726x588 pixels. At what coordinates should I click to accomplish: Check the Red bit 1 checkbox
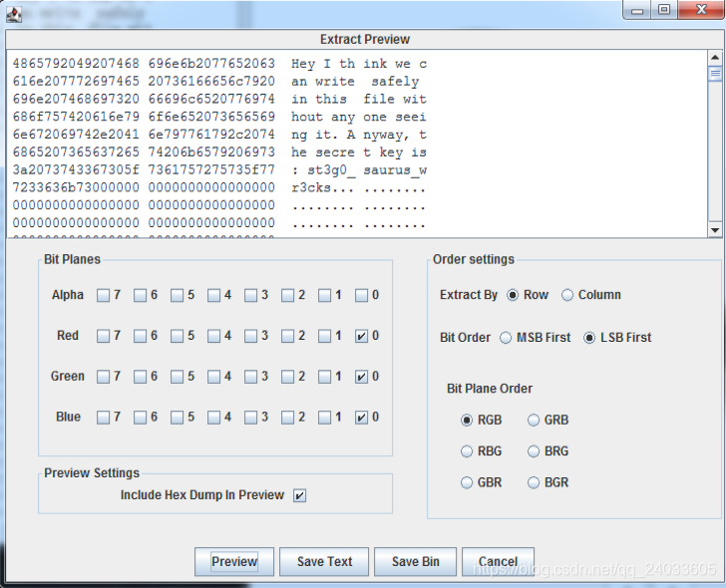[x=324, y=336]
